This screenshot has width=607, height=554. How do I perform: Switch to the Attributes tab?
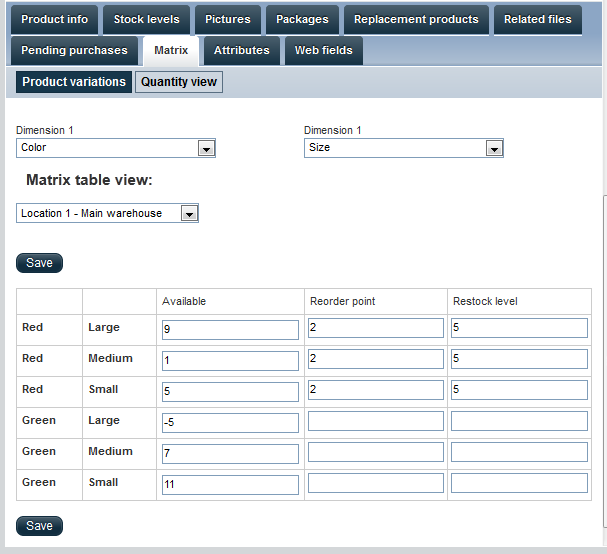[x=242, y=51]
